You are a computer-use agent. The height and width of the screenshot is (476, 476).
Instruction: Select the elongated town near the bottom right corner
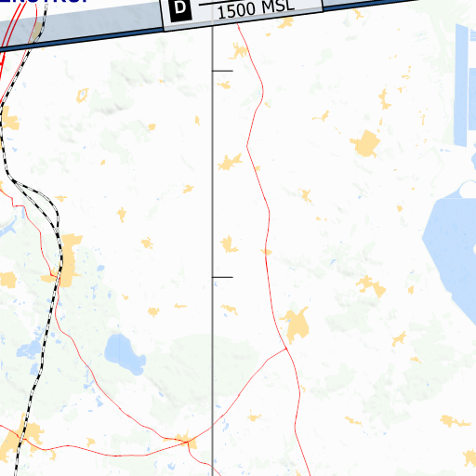pos(455,421)
